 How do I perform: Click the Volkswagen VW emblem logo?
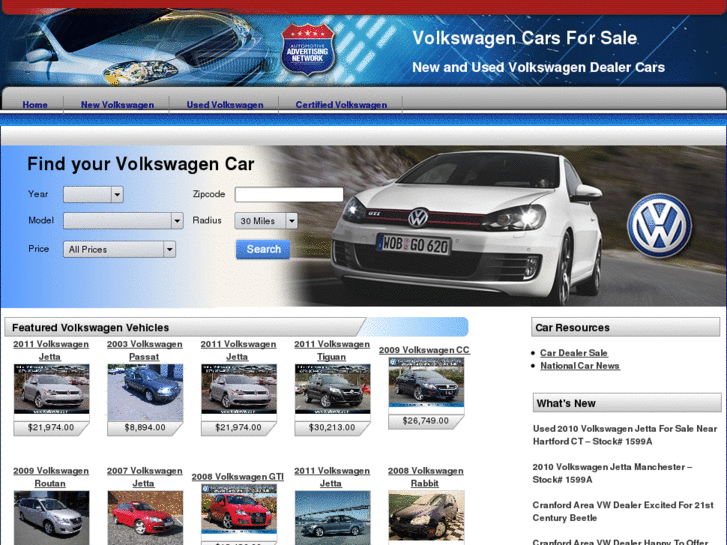(x=659, y=225)
